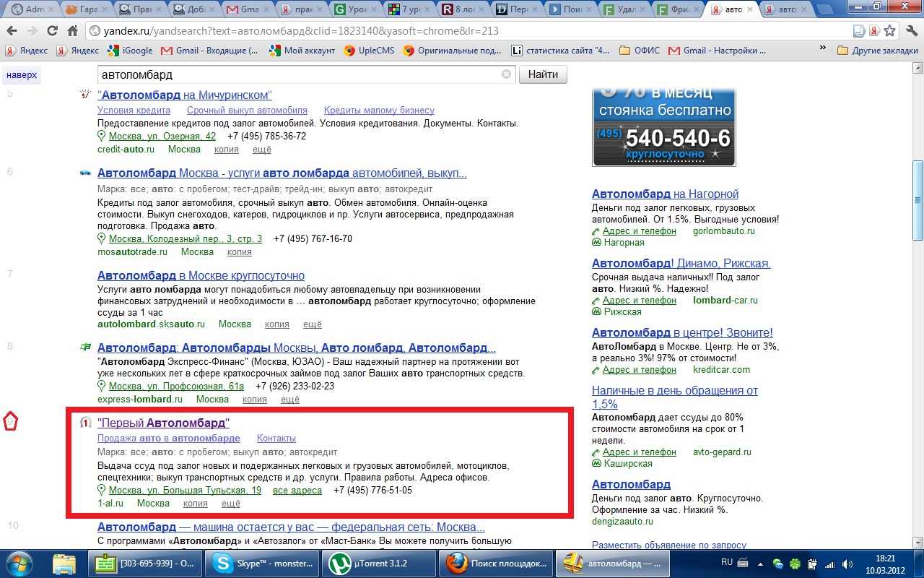The width and height of the screenshot is (924, 578).
Task: Switch to the Firefox Поиск площадок window
Action: (x=497, y=564)
